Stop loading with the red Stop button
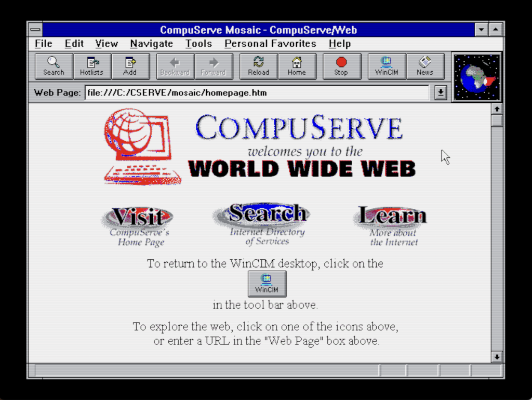This screenshot has width=532, height=400. [341, 66]
